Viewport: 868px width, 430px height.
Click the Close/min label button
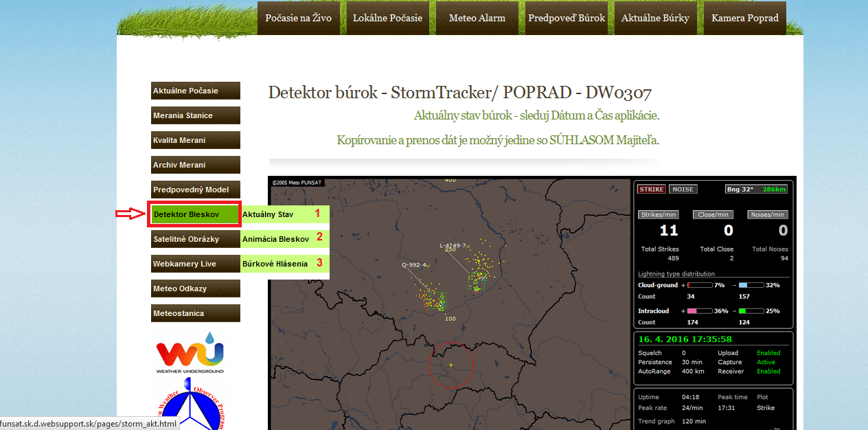[x=713, y=214]
